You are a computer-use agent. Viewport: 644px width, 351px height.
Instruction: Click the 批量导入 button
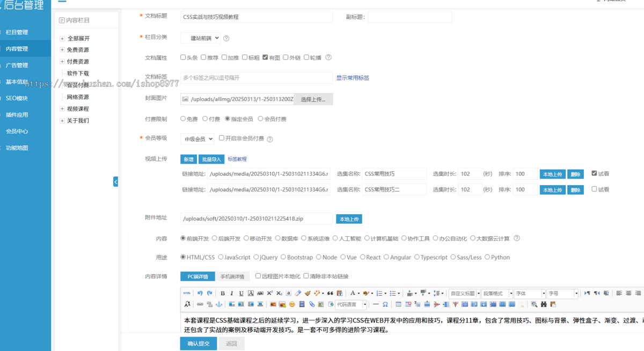(x=211, y=159)
